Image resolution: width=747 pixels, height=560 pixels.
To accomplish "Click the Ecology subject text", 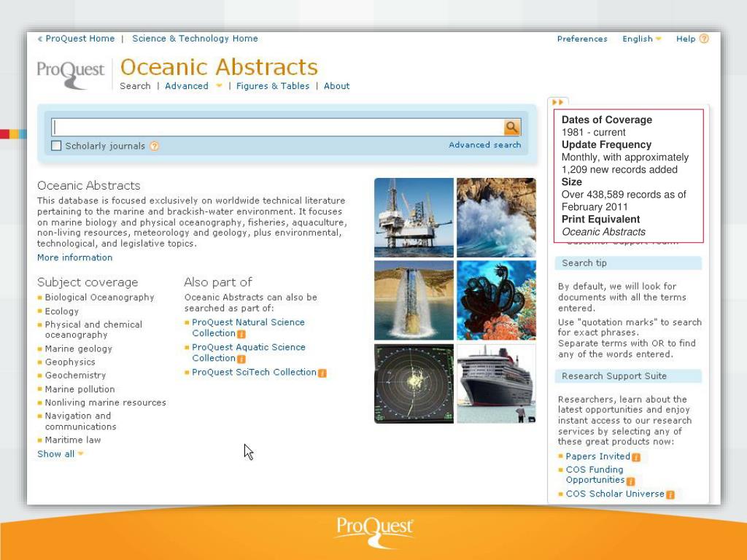I will tap(62, 311).
